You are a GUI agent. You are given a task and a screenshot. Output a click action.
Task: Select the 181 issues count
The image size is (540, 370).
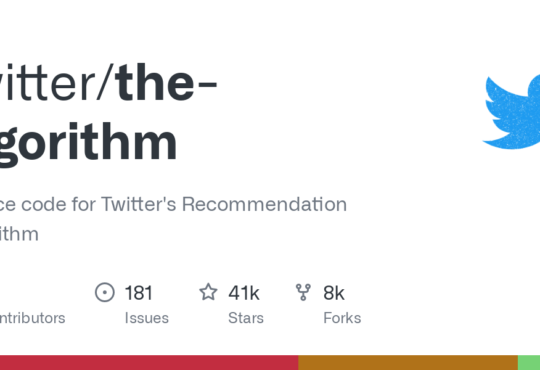click(138, 293)
